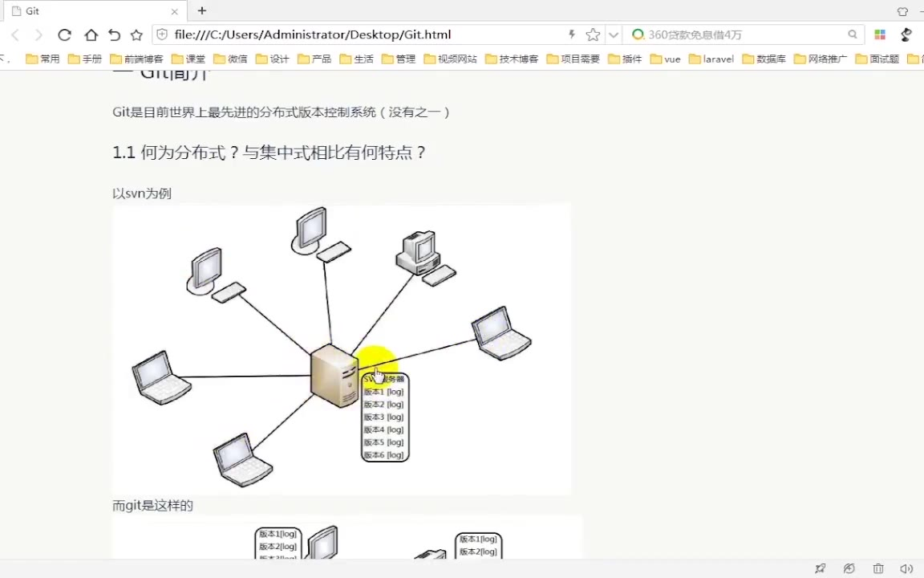924x578 pixels.
Task: Open the colorful apps grid icon
Action: 880,35
